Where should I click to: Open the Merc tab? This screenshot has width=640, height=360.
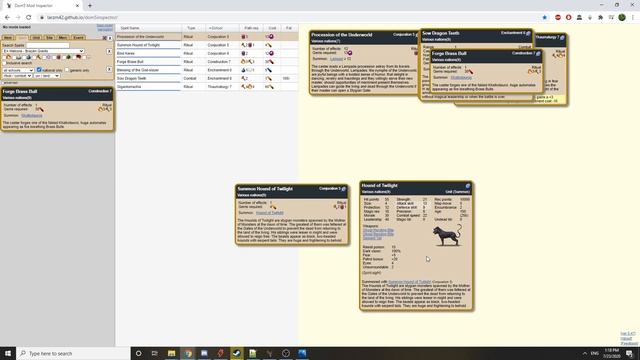coord(62,38)
